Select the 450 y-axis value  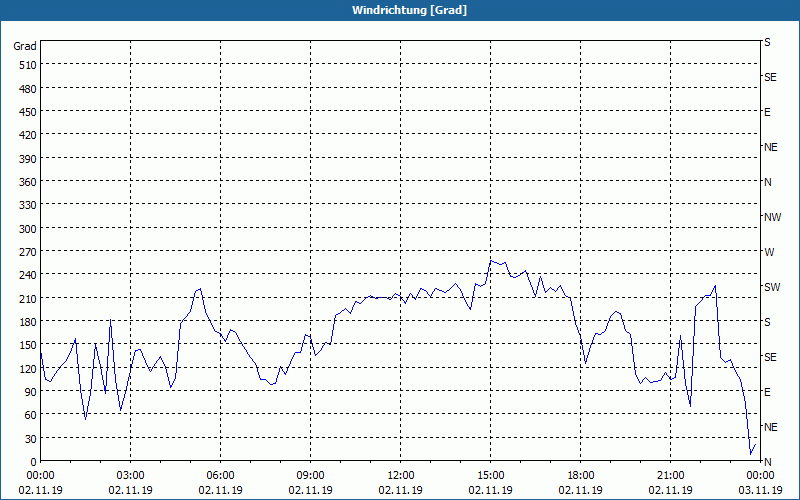coord(28,112)
